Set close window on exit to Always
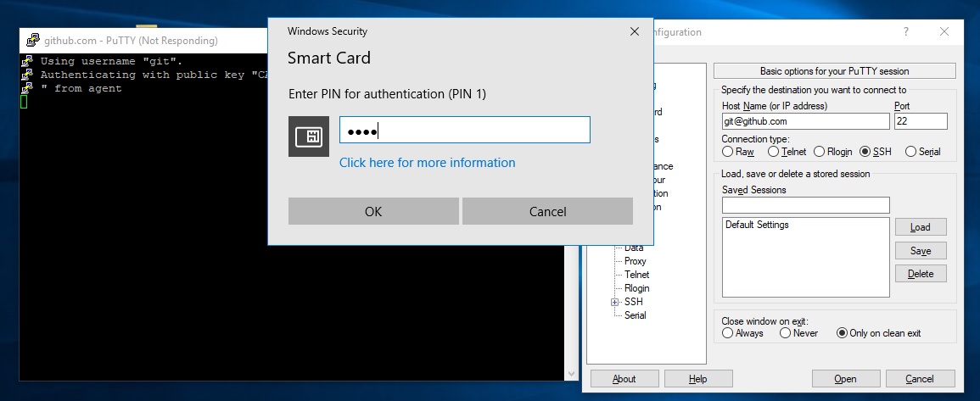Image resolution: width=980 pixels, height=401 pixels. [x=742, y=333]
